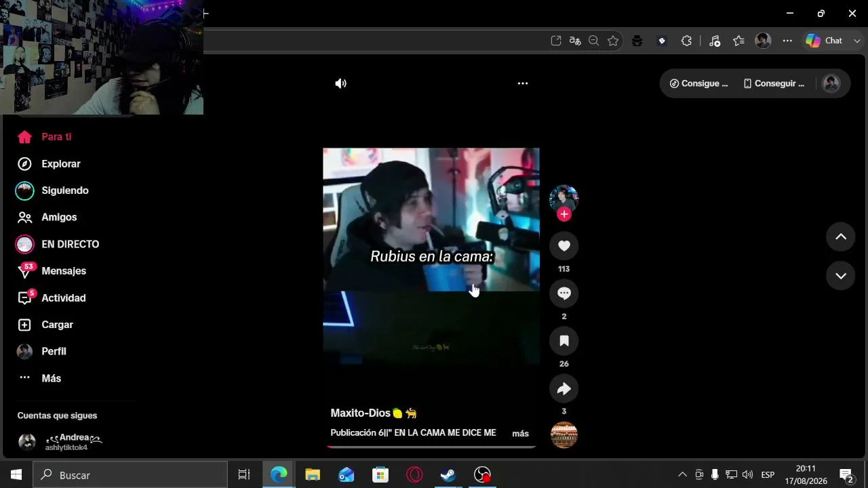
Task: Go to the next video with down chevron
Action: point(841,276)
